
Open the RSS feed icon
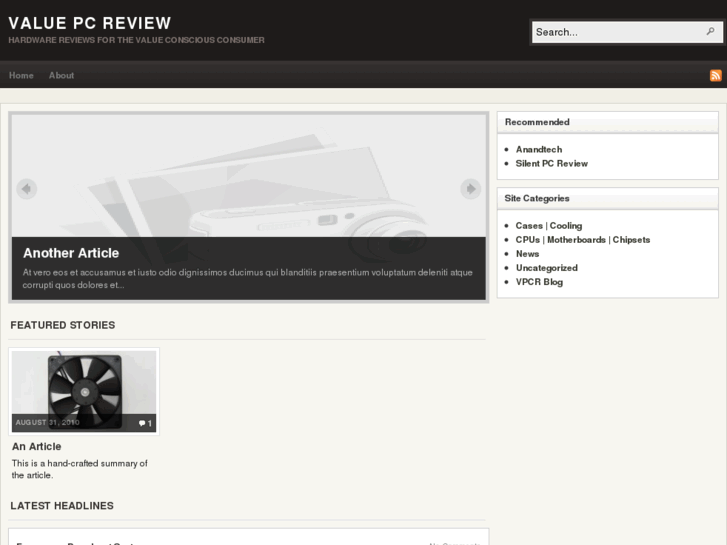click(715, 76)
